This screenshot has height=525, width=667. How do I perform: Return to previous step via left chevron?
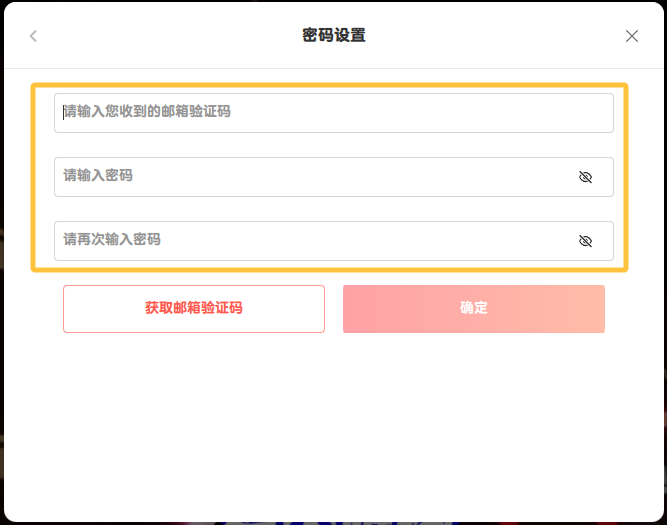point(33,36)
